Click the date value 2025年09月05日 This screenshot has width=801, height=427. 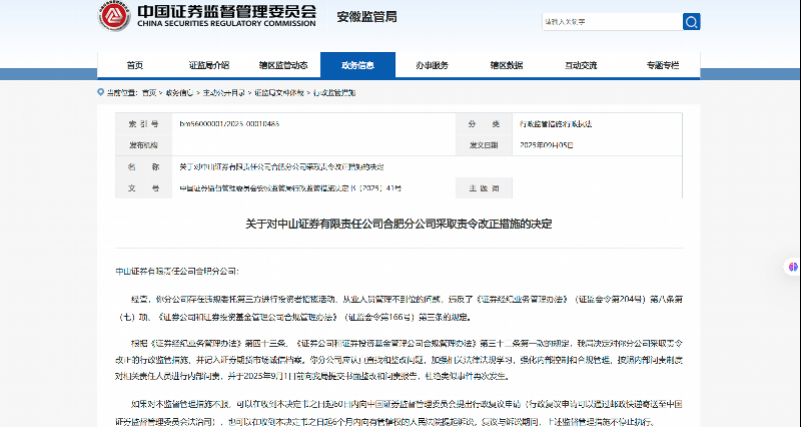pos(547,146)
